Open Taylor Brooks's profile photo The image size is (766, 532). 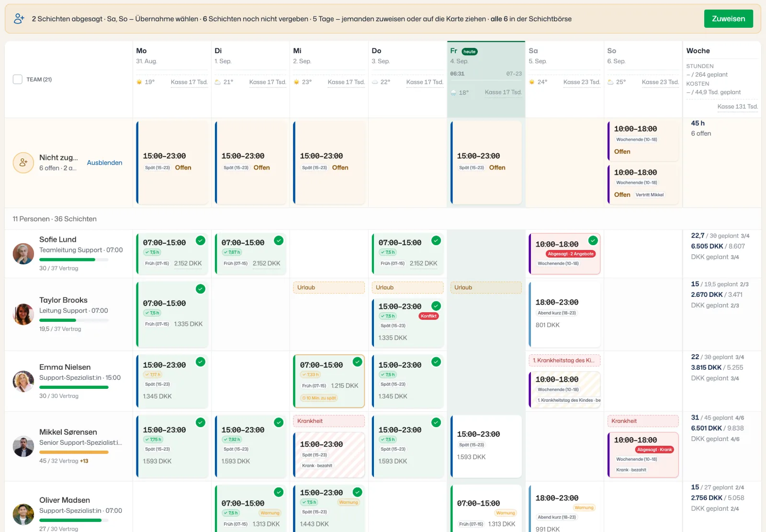23,314
